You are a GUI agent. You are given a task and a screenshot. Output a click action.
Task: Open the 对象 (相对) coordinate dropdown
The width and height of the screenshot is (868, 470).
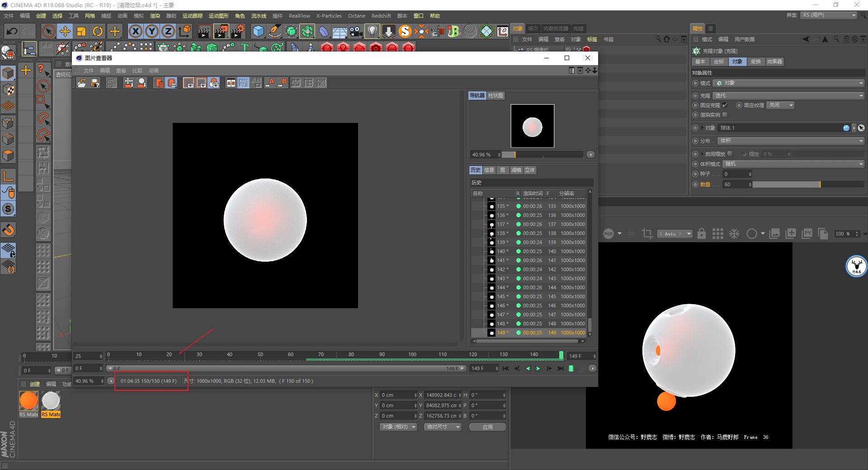tap(398, 427)
